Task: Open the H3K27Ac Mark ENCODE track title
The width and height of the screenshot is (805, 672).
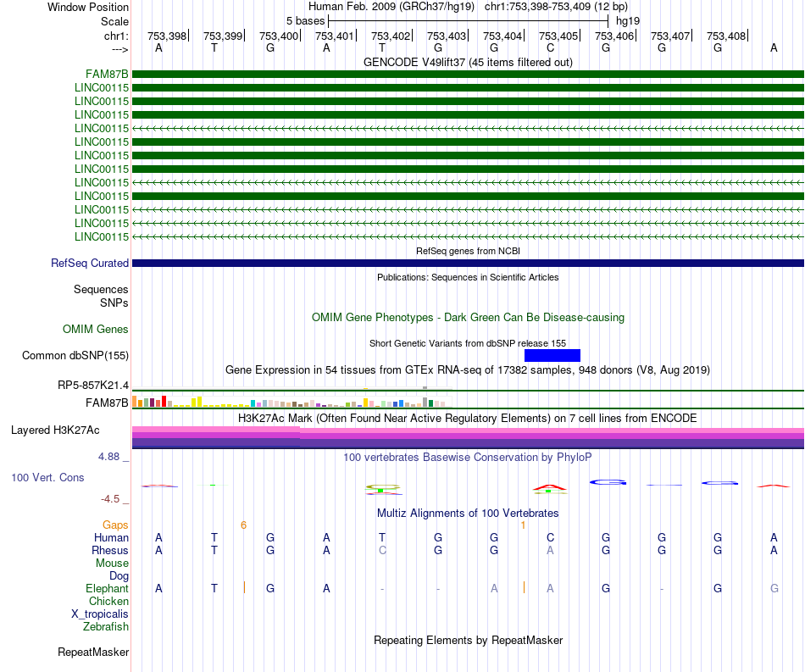Action: (x=468, y=418)
